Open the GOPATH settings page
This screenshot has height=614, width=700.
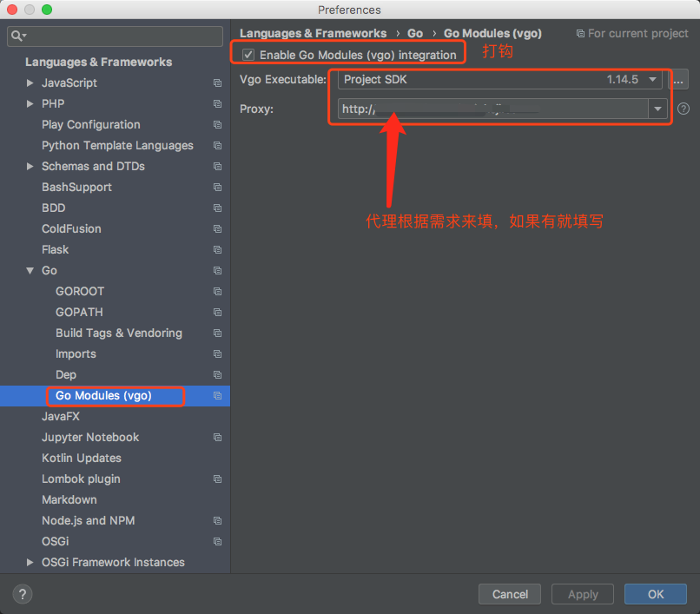(79, 312)
